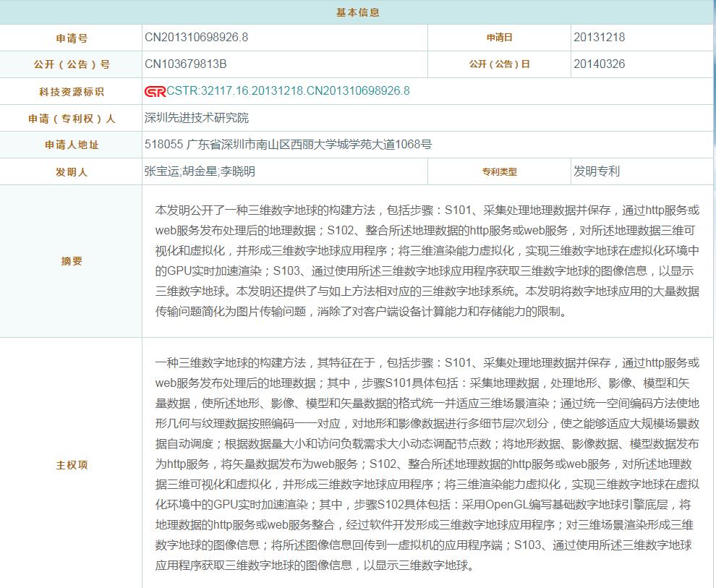Click the 发明人 row label
Screen dimensions: 716x588
click(72, 172)
